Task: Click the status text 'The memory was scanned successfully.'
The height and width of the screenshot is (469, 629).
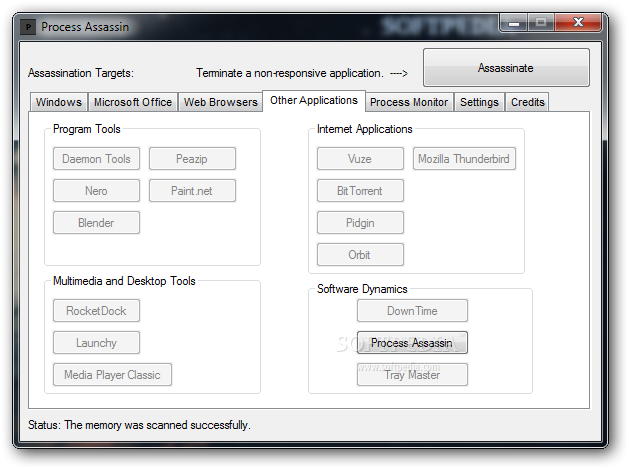Action: (157, 425)
